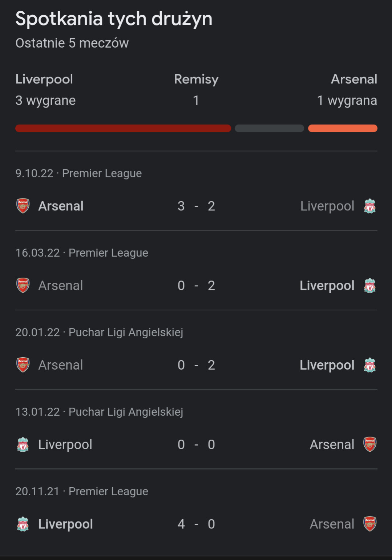
Task: Click the Liverpool heading above 3 wygrane
Action: point(44,79)
